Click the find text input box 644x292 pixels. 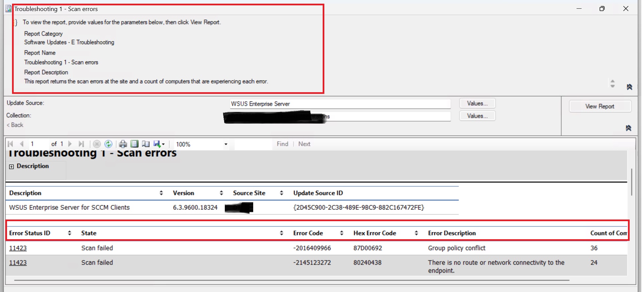pyautogui.click(x=253, y=144)
